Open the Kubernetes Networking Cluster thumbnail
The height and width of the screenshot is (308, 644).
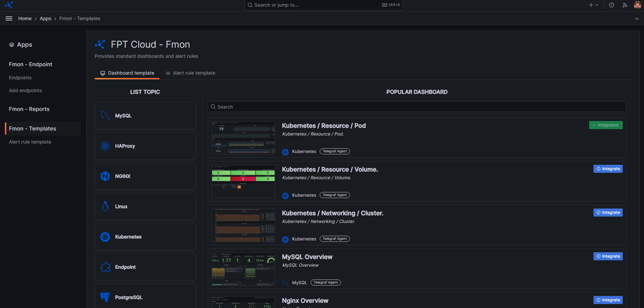[x=243, y=225]
